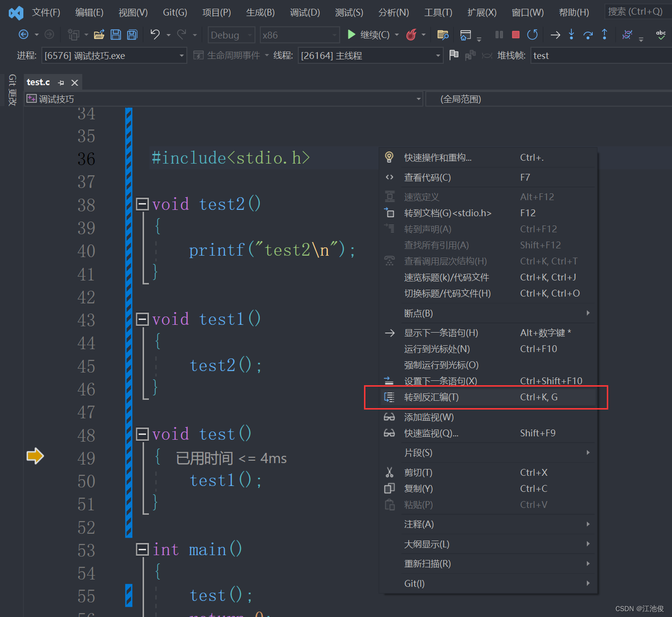Select 添加监视(W) in context menu
The width and height of the screenshot is (672, 617).
coord(489,417)
